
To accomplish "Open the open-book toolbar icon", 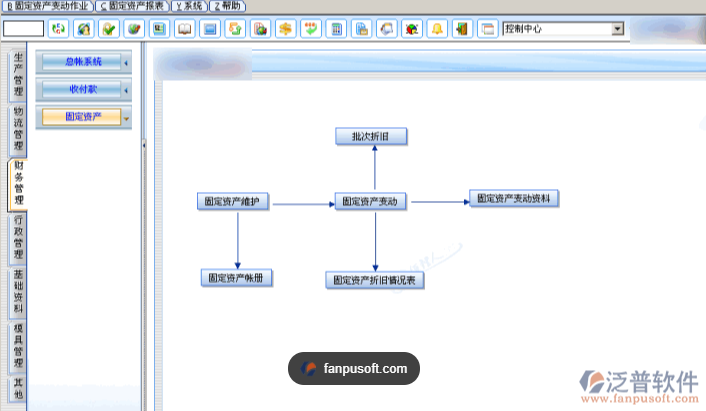I will pyautogui.click(x=185, y=29).
